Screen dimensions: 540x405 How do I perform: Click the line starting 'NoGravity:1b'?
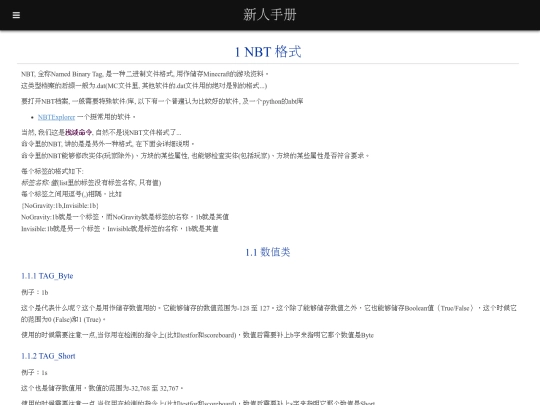pos(125,217)
